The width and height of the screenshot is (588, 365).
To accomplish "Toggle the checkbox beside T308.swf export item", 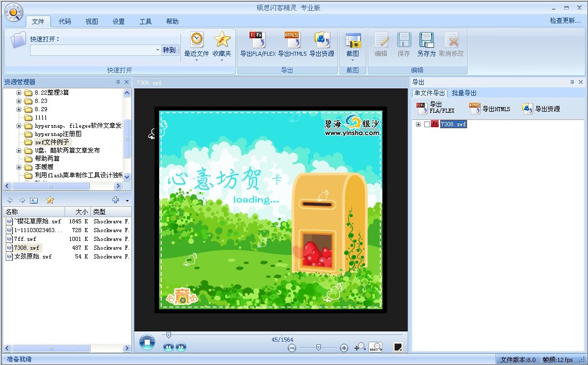I will point(426,124).
